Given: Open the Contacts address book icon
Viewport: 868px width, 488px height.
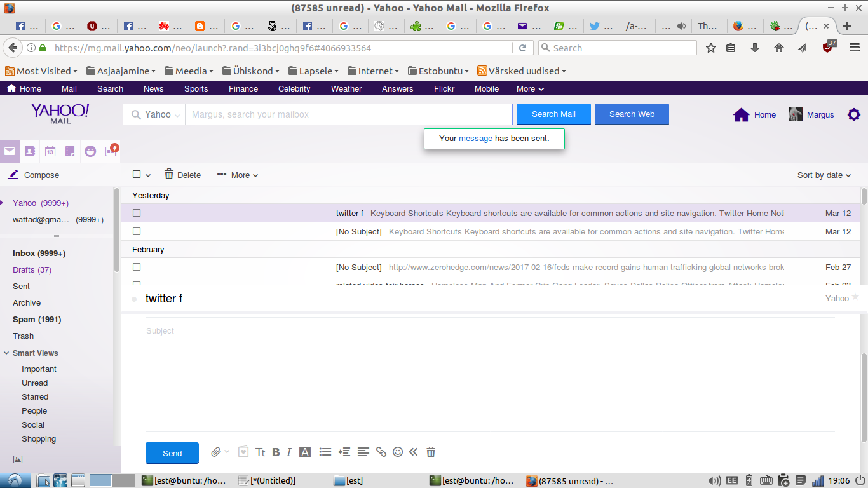Looking at the screenshot, I should point(29,151).
